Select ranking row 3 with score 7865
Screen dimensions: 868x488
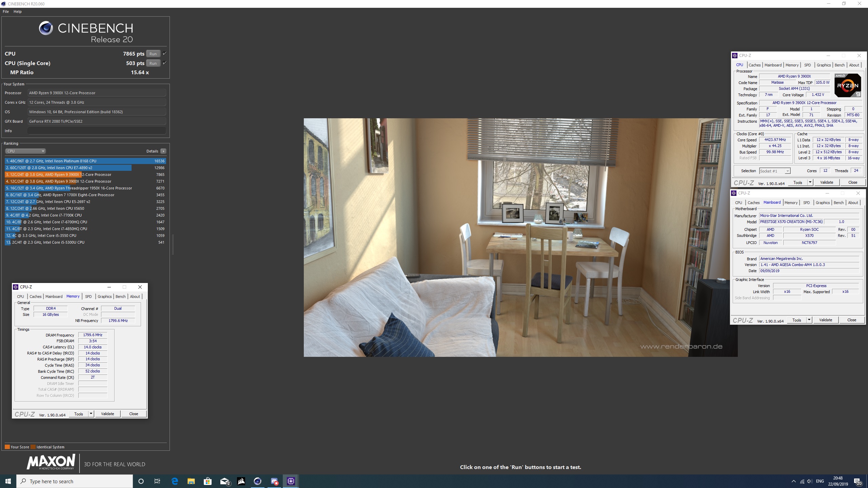click(x=85, y=175)
